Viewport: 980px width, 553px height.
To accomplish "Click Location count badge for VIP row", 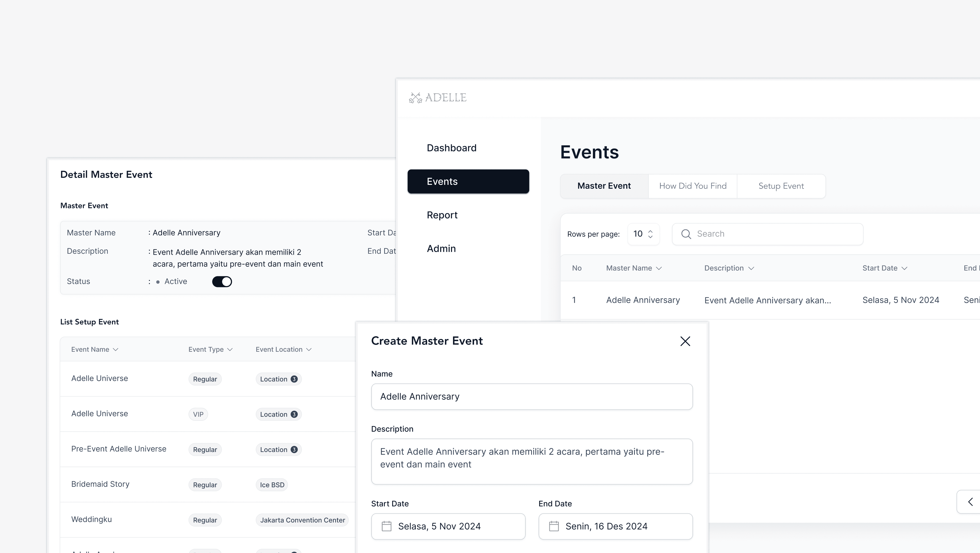I will point(294,415).
